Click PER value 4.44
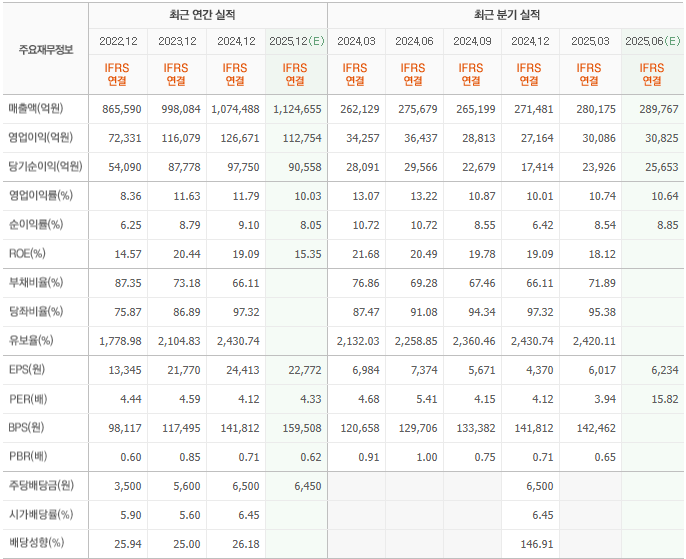Screen dimensions: 686x559 [131, 399]
